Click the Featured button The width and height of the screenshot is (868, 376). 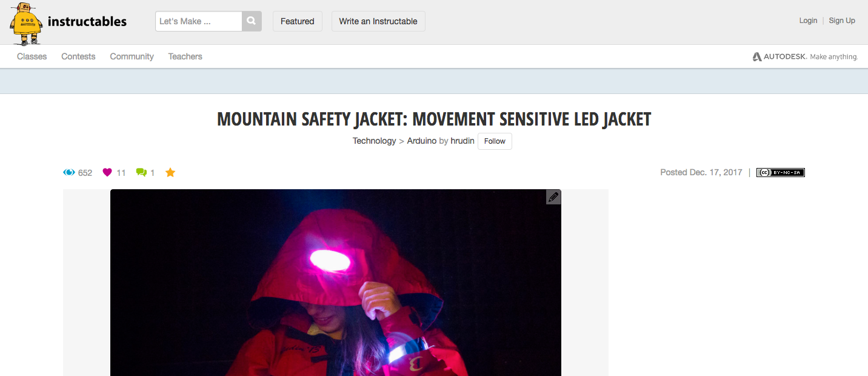pos(297,21)
